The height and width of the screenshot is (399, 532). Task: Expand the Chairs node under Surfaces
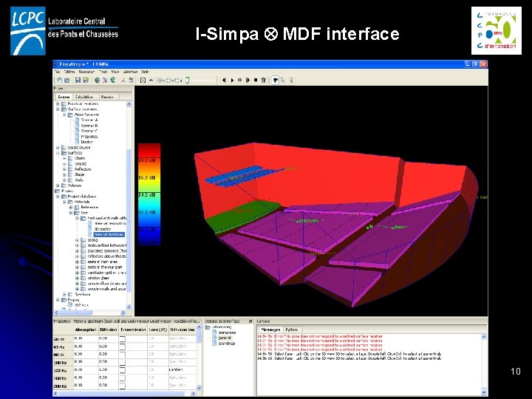[64, 158]
